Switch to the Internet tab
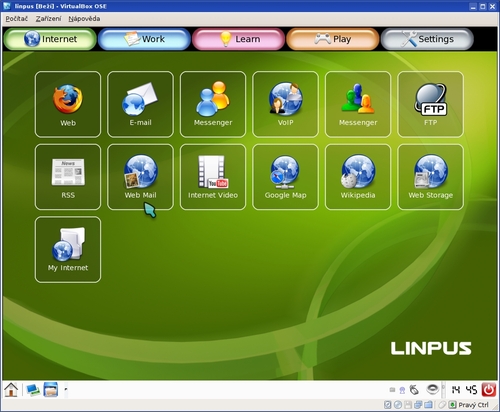Image resolution: width=500 pixels, height=412 pixels. click(x=50, y=39)
